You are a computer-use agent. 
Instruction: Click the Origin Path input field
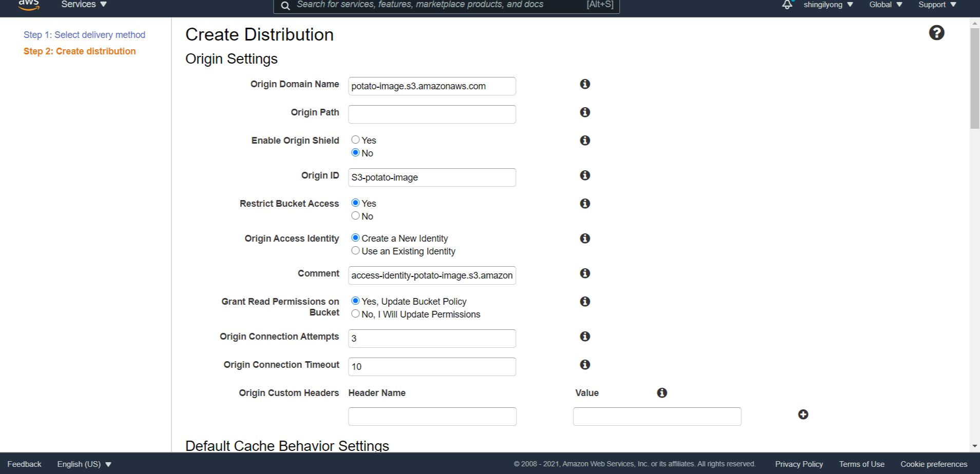tap(432, 114)
